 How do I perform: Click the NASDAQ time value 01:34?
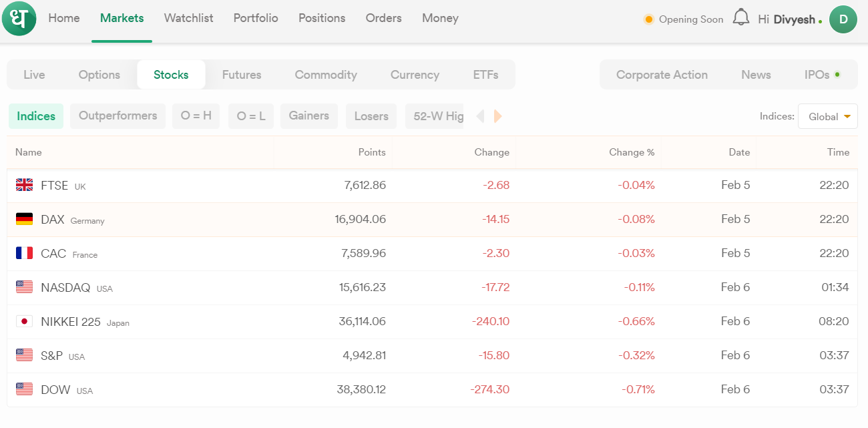tap(835, 288)
